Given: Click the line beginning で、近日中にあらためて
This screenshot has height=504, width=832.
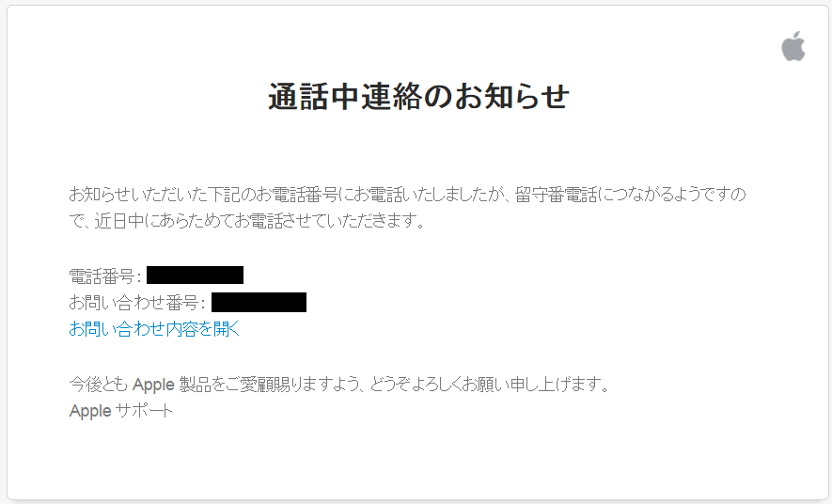Looking at the screenshot, I should click(247, 221).
